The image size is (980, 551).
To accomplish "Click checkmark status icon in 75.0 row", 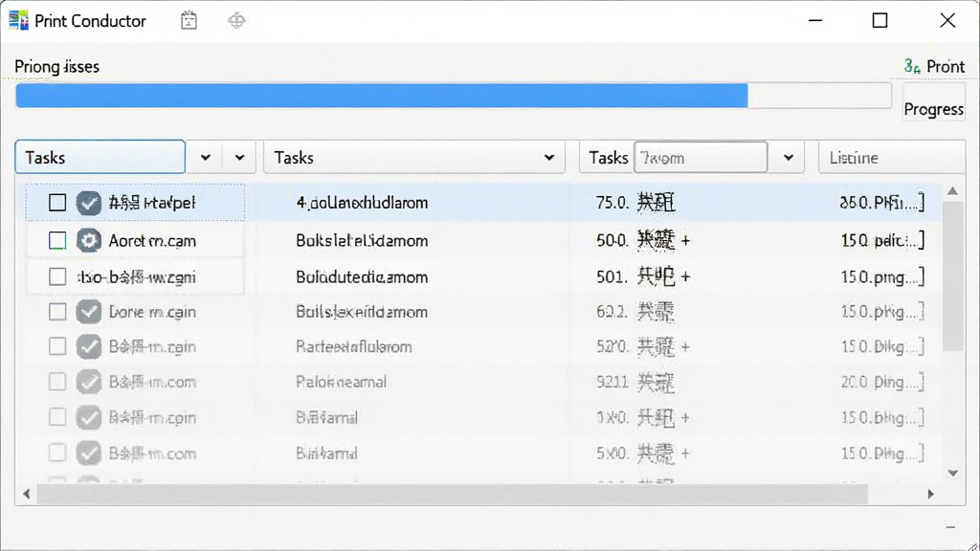I will (89, 203).
